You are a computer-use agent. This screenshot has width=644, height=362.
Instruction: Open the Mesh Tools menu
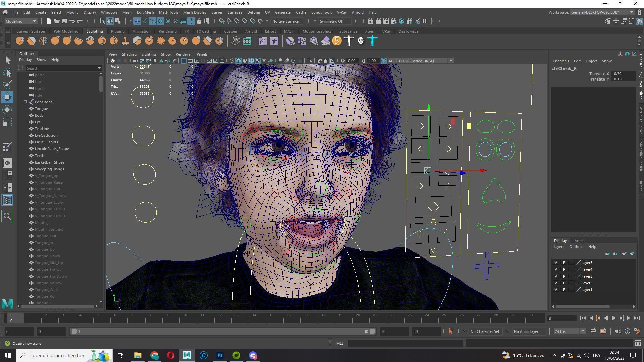tap(168, 12)
